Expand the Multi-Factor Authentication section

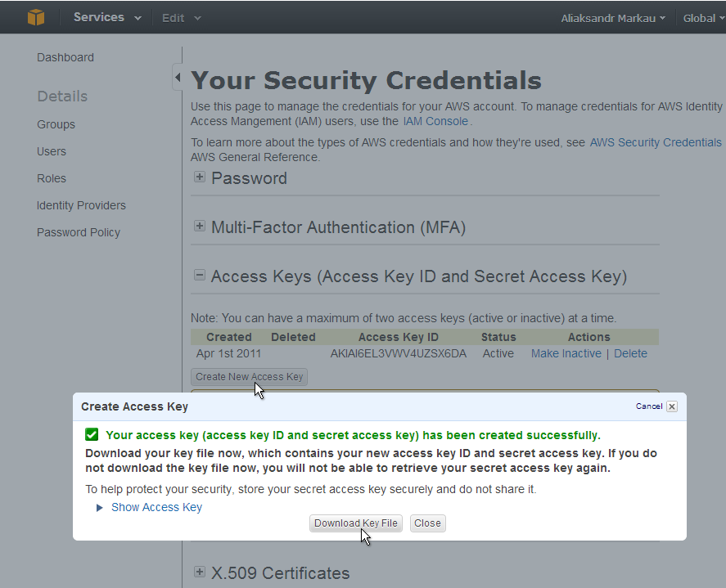point(200,226)
